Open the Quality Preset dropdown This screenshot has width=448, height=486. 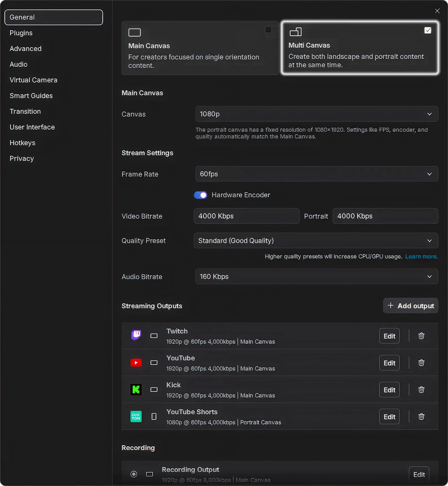point(316,240)
